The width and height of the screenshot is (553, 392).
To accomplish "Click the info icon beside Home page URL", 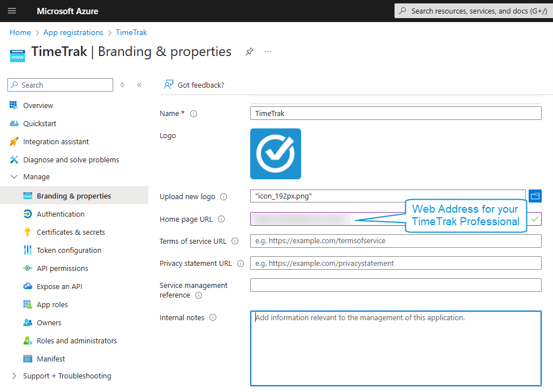I will (221, 219).
